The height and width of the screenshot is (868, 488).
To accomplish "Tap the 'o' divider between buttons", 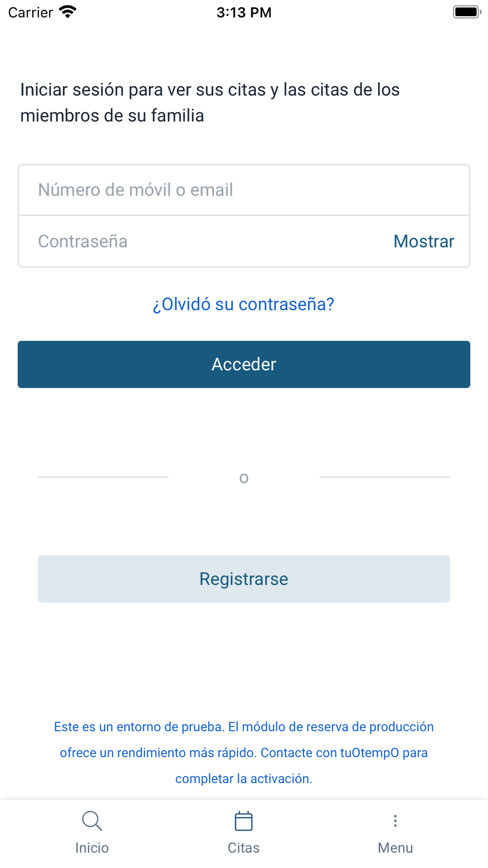I will pyautogui.click(x=244, y=478).
